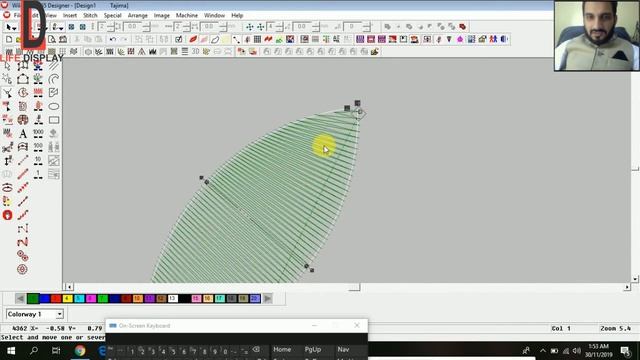Select the Ellipse shape tool
The width and height of the screenshot is (640, 360).
click(x=54, y=107)
